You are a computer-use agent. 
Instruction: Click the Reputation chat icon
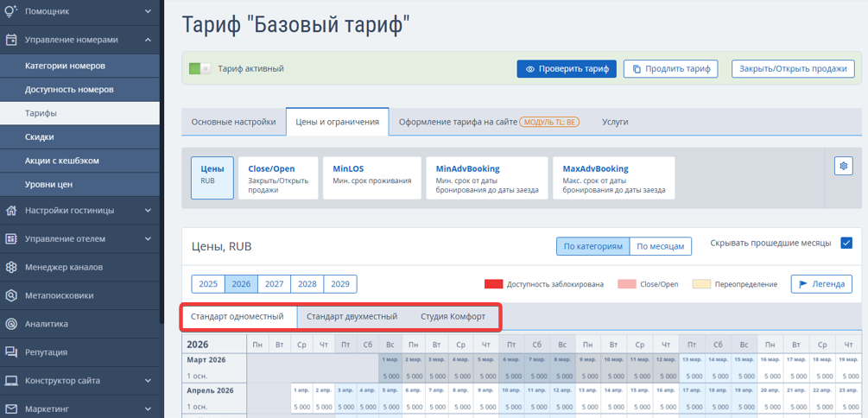11,352
